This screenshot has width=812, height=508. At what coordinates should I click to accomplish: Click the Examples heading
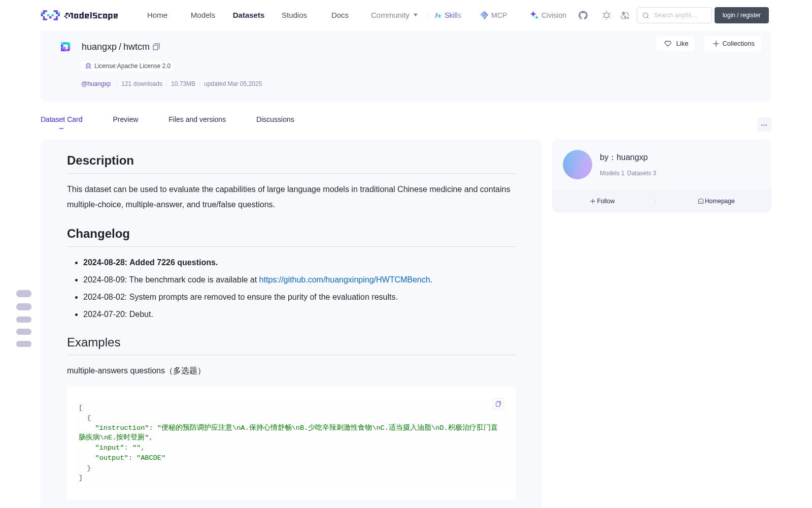click(94, 342)
